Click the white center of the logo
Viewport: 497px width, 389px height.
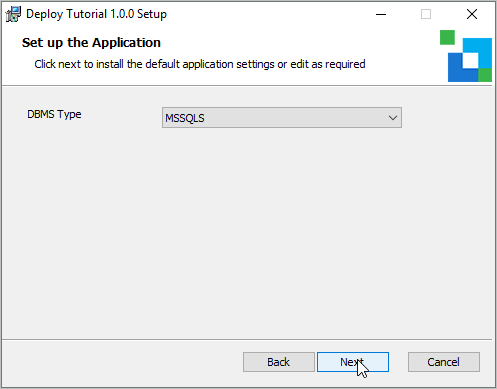[470, 60]
